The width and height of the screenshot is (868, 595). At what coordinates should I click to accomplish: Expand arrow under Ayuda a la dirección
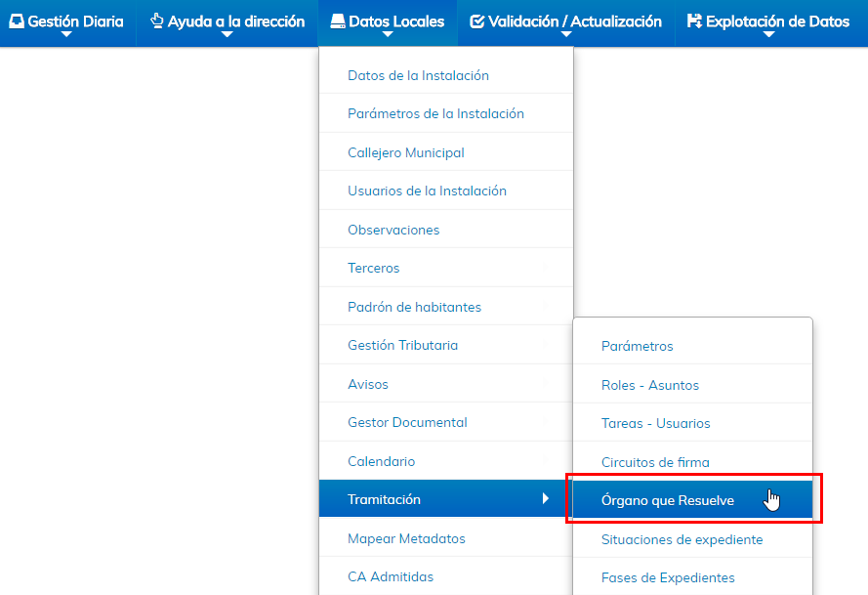(x=227, y=34)
